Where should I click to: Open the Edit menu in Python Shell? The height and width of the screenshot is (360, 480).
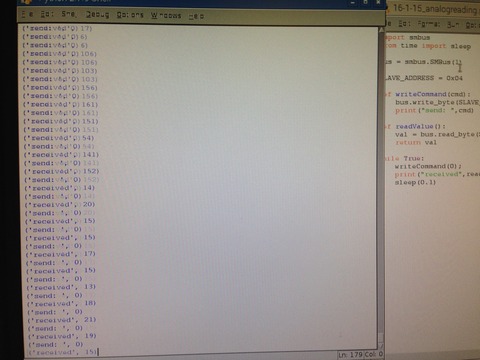(47, 14)
